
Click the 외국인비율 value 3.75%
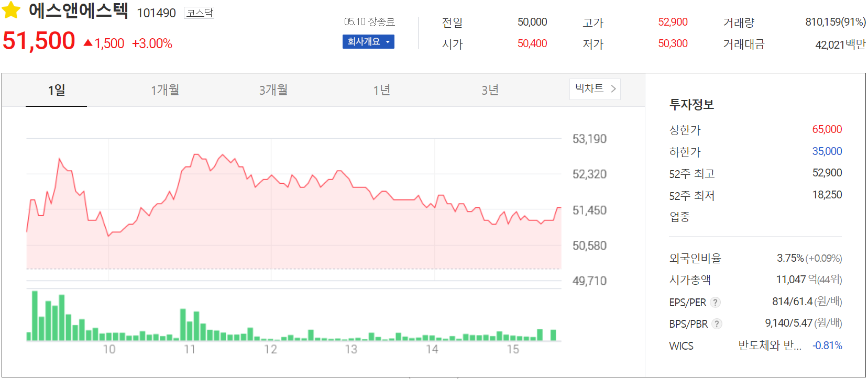point(790,258)
